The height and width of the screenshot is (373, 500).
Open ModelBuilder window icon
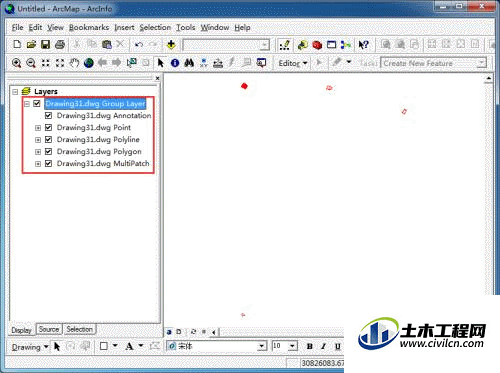(346, 45)
